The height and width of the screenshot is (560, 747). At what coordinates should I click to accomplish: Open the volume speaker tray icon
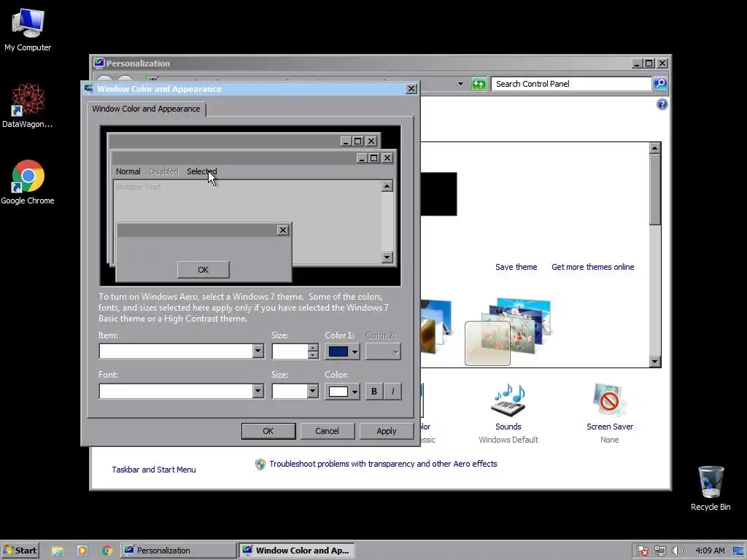(x=677, y=551)
